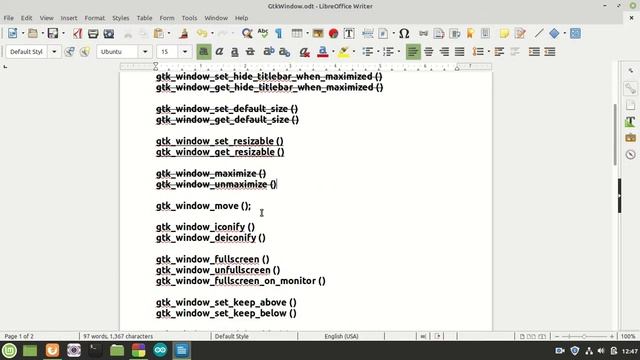Open the File menu
This screenshot has width=640, height=360.
tap(9, 18)
